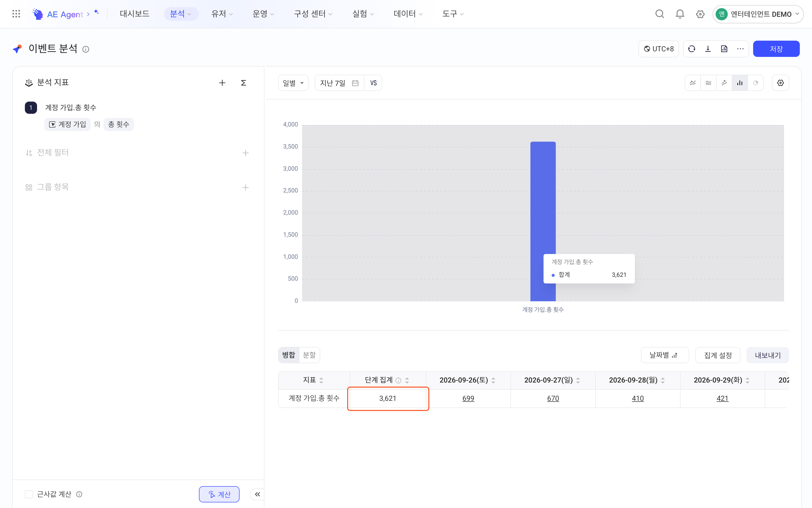Open the 유저 menu
812x508 pixels.
pyautogui.click(x=222, y=14)
